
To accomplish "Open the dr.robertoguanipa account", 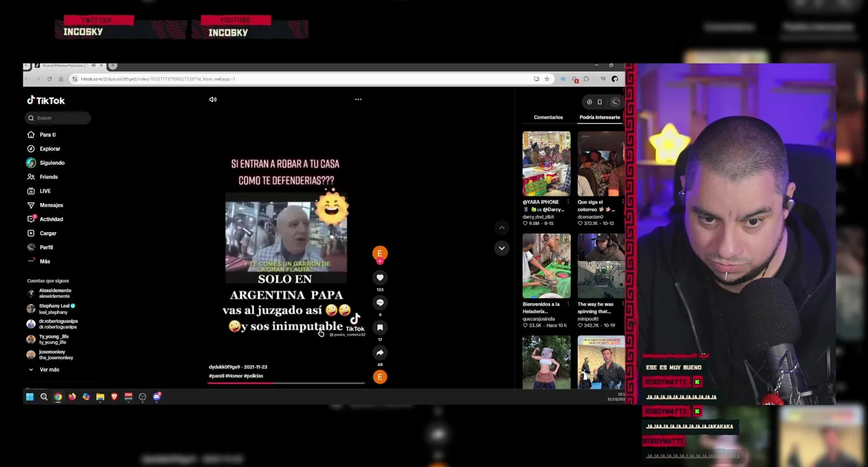I will click(52, 324).
